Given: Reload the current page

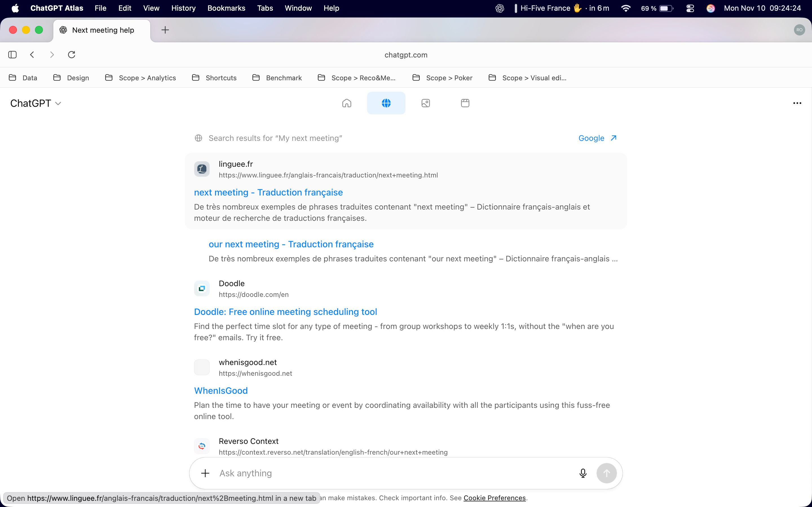Looking at the screenshot, I should coord(71,54).
